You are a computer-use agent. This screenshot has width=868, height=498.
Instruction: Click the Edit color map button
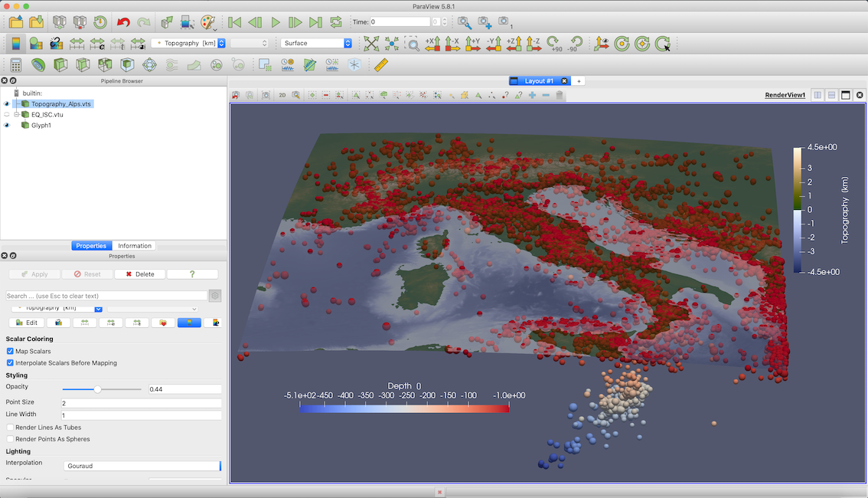click(27, 323)
